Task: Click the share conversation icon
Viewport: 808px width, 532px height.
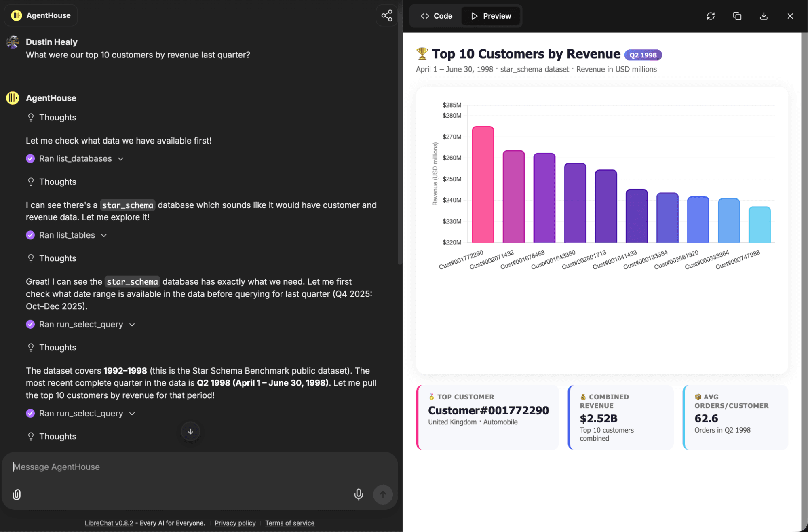Action: coord(386,16)
